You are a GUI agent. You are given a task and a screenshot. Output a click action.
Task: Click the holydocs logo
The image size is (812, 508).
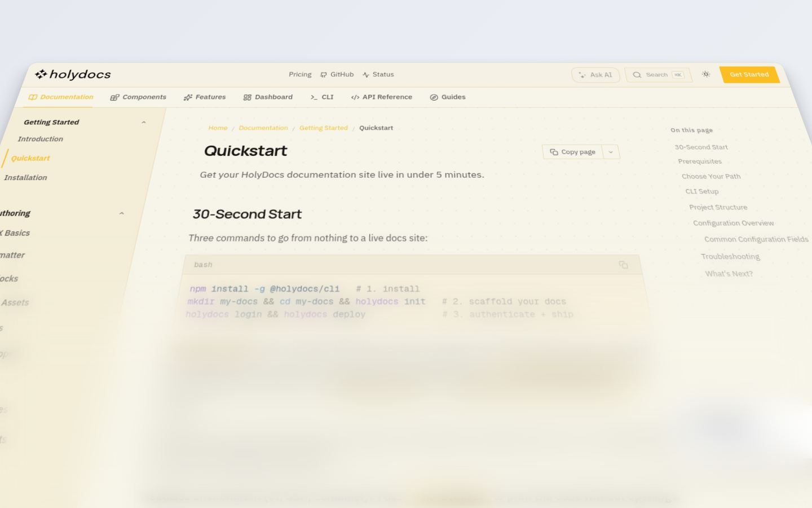pyautogui.click(x=73, y=75)
